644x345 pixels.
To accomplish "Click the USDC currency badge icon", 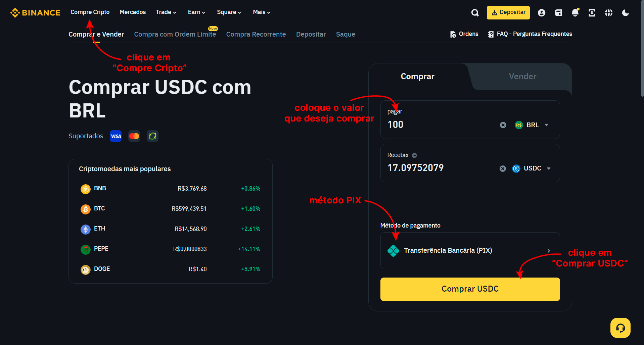I will point(516,168).
